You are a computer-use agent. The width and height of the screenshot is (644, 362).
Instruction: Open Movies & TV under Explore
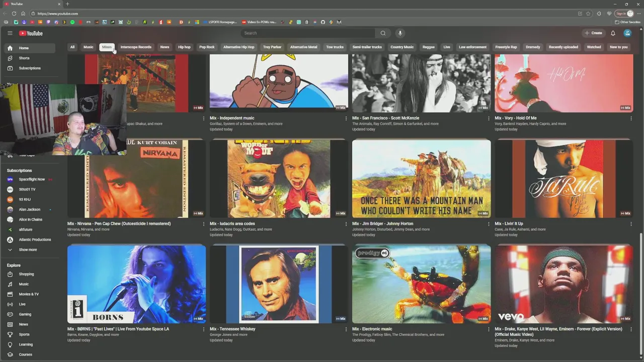[29, 294]
